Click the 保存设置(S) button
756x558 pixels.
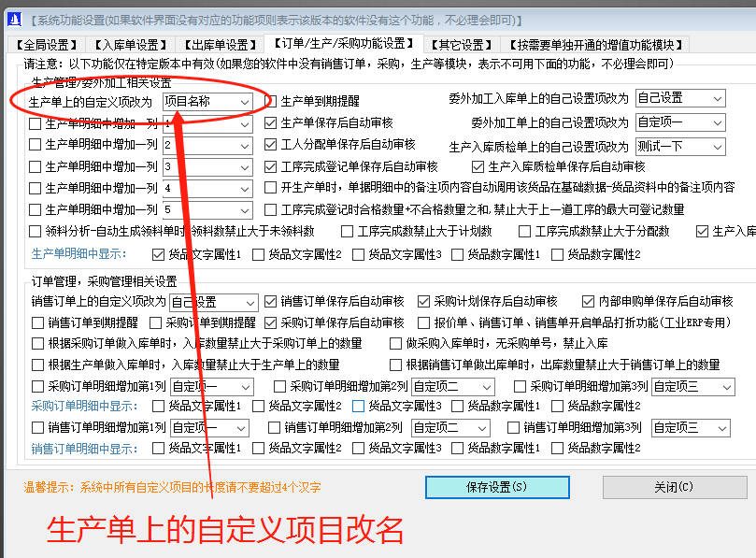(x=496, y=487)
